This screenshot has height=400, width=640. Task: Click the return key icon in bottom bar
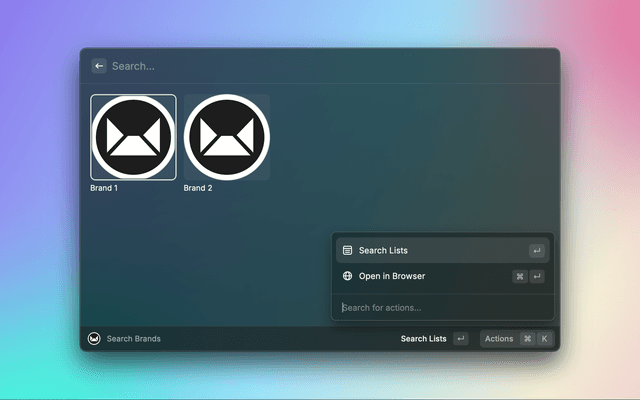tap(460, 339)
